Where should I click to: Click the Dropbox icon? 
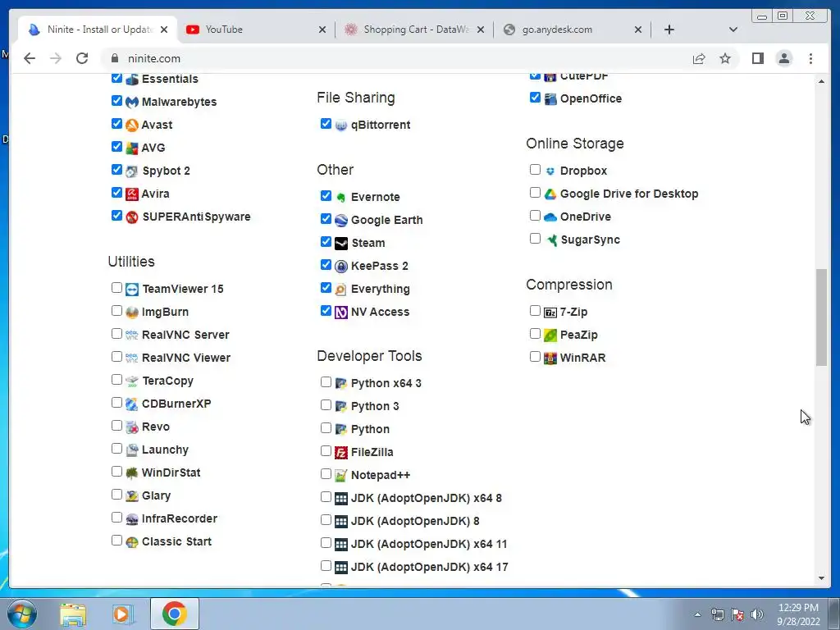(x=550, y=171)
